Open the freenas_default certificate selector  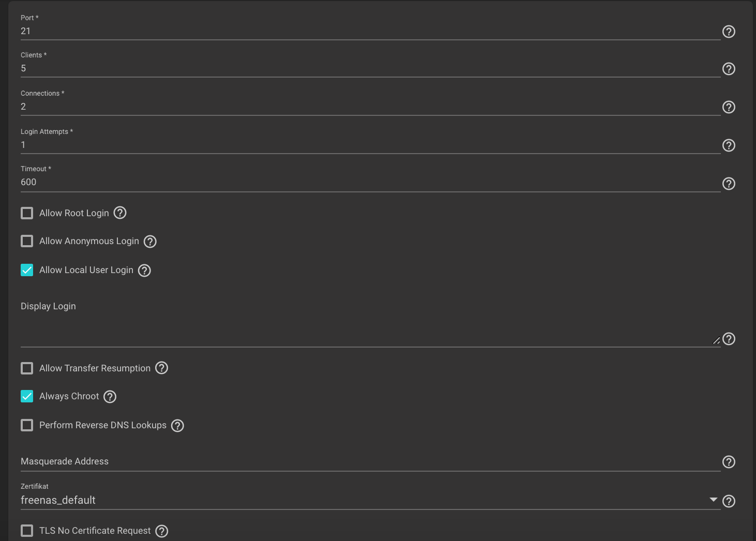370,500
